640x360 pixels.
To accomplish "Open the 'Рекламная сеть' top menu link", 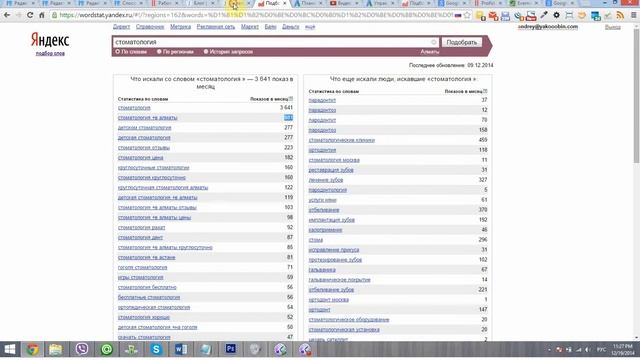I will point(216,27).
